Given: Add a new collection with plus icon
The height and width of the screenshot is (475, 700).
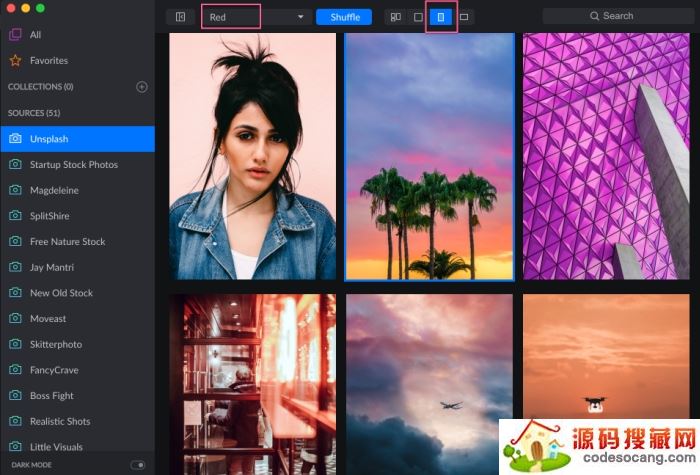Looking at the screenshot, I should coord(142,87).
